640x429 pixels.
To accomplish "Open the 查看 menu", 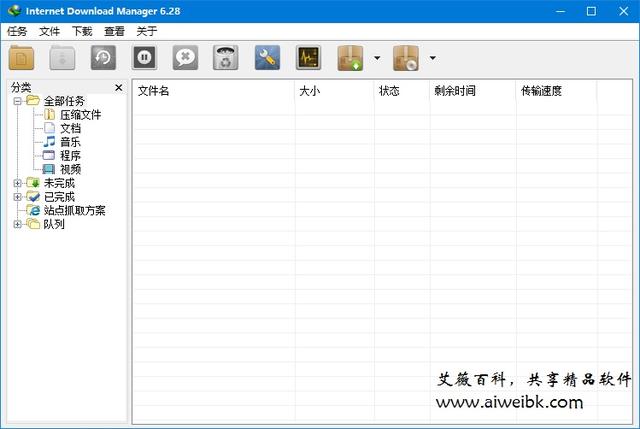I will pyautogui.click(x=114, y=31).
